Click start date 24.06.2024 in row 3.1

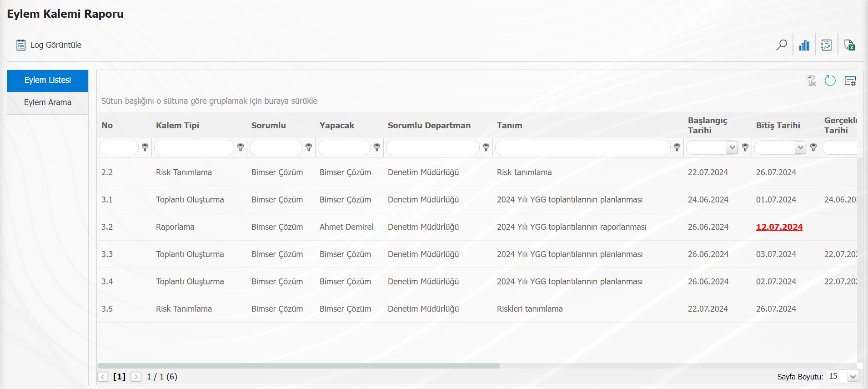[x=708, y=200]
